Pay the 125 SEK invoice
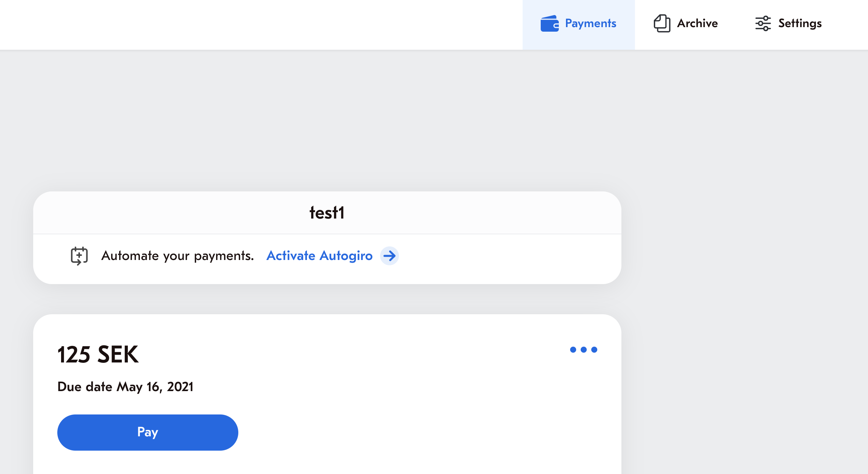This screenshot has height=474, width=868. click(x=147, y=432)
